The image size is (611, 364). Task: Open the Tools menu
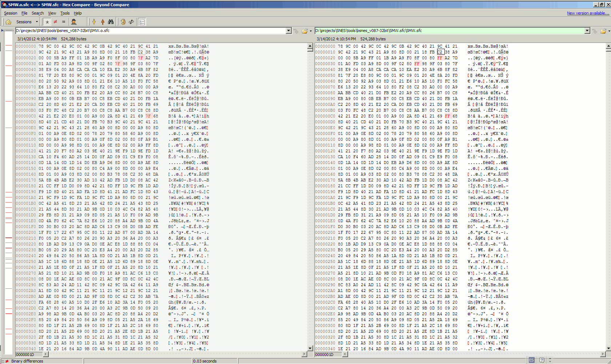(65, 13)
